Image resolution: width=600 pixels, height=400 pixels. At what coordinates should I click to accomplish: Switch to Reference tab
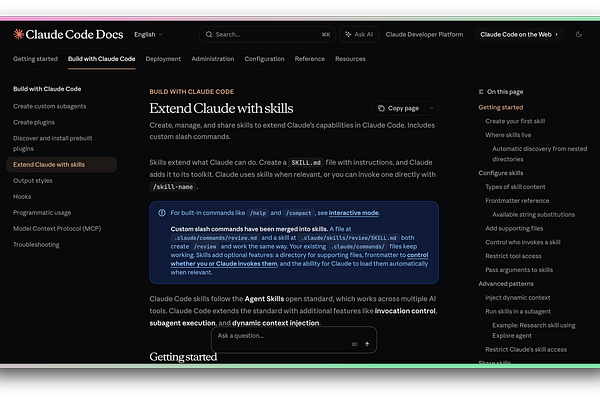[x=310, y=59]
